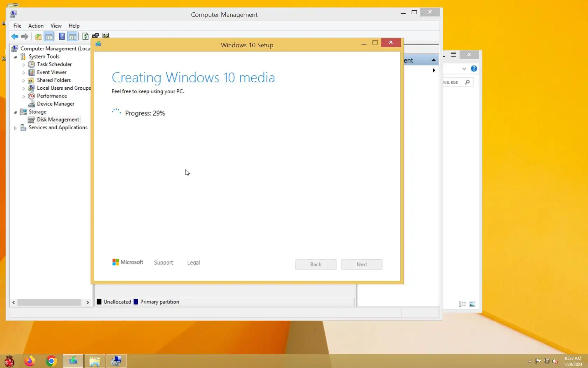Click the blue Primary partition legend swatch
This screenshot has height=368, width=588.
click(136, 302)
